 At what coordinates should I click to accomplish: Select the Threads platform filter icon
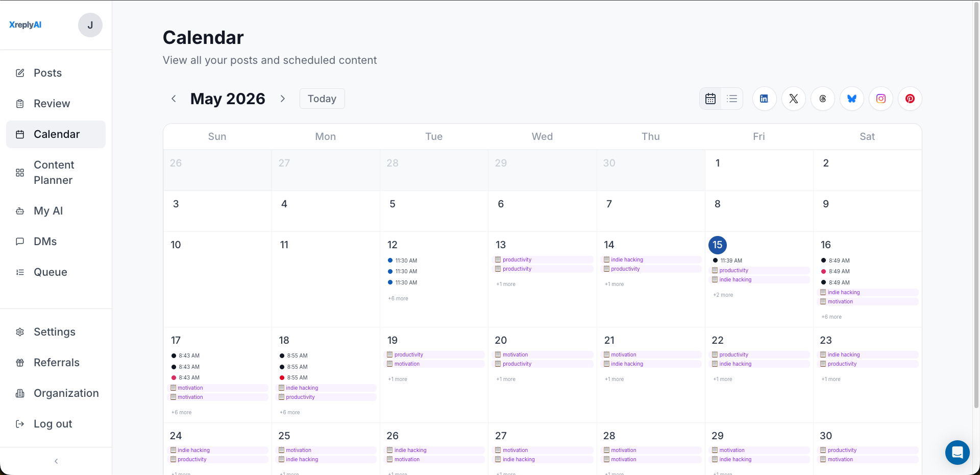tap(822, 99)
